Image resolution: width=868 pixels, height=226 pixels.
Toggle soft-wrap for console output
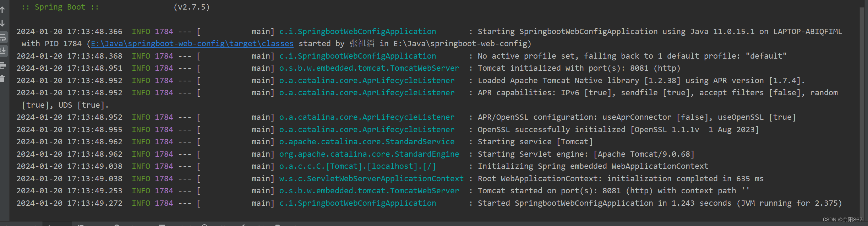pos(2,37)
